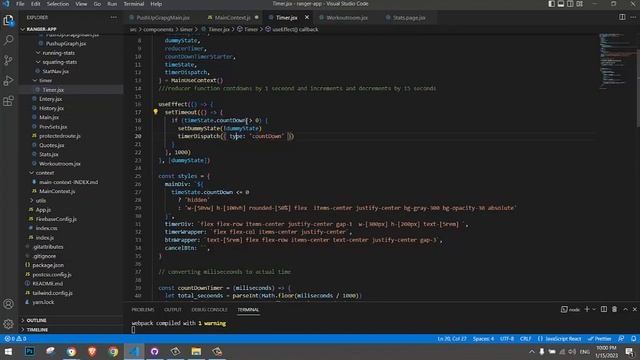Switch to MainContext.js tab
640x360 pixels.
[x=232, y=18]
